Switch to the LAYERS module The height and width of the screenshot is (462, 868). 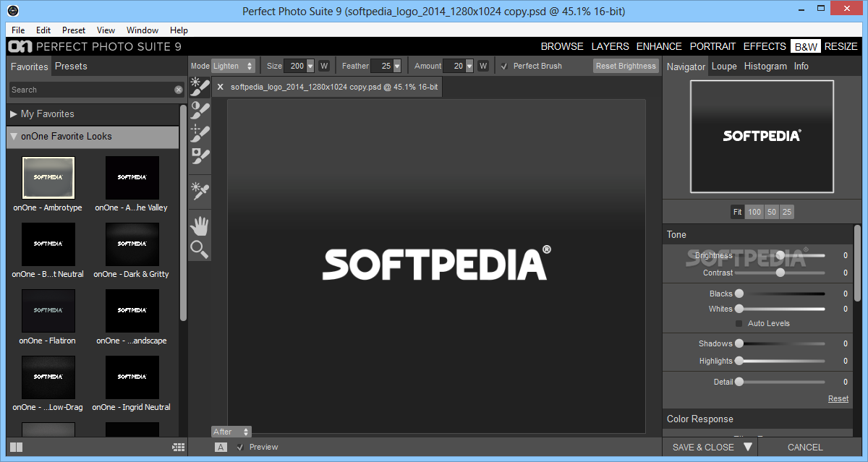(x=610, y=46)
